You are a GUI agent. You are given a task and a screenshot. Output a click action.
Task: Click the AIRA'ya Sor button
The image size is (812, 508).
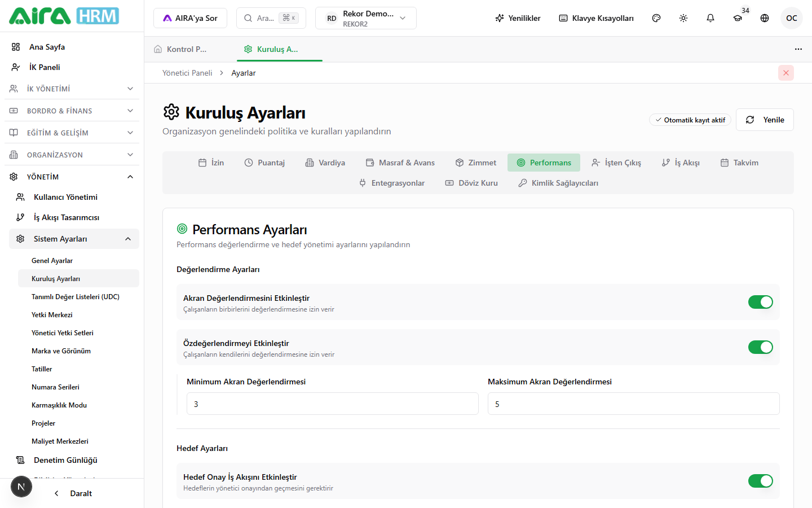point(190,18)
